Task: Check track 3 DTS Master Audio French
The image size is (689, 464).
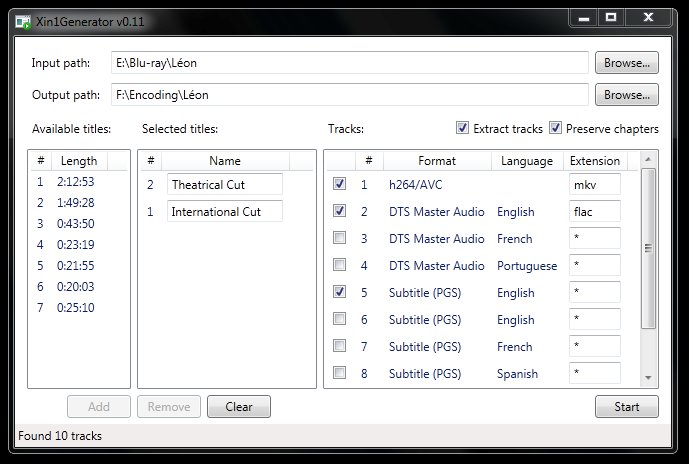Action: (x=339, y=238)
